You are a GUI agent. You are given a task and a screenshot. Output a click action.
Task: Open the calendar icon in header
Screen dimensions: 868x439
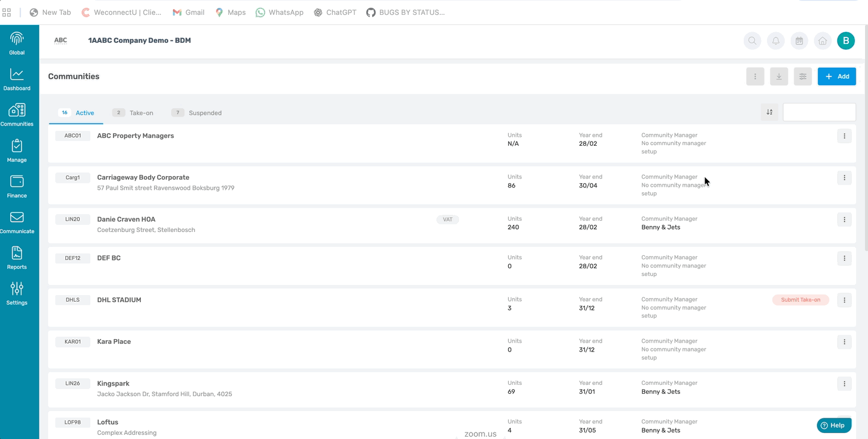pyautogui.click(x=799, y=40)
